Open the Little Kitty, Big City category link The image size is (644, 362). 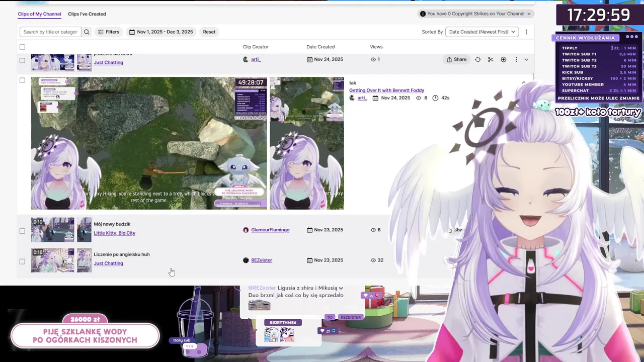coord(114,233)
